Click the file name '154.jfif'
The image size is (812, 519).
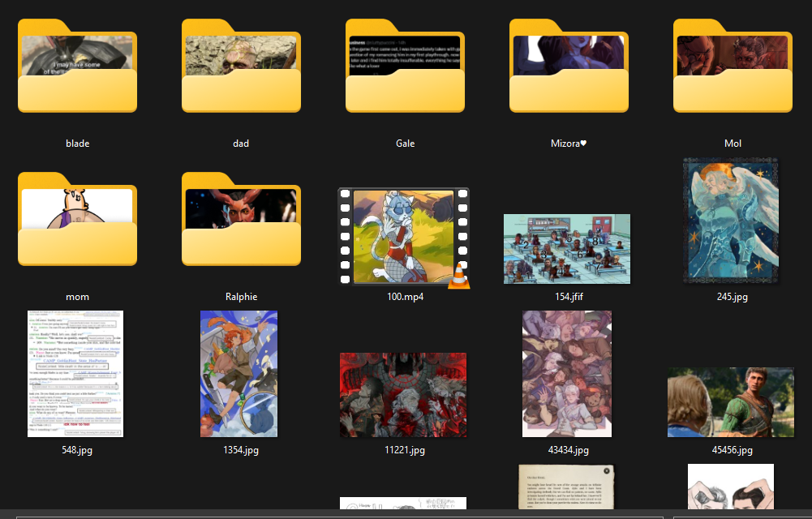point(569,297)
